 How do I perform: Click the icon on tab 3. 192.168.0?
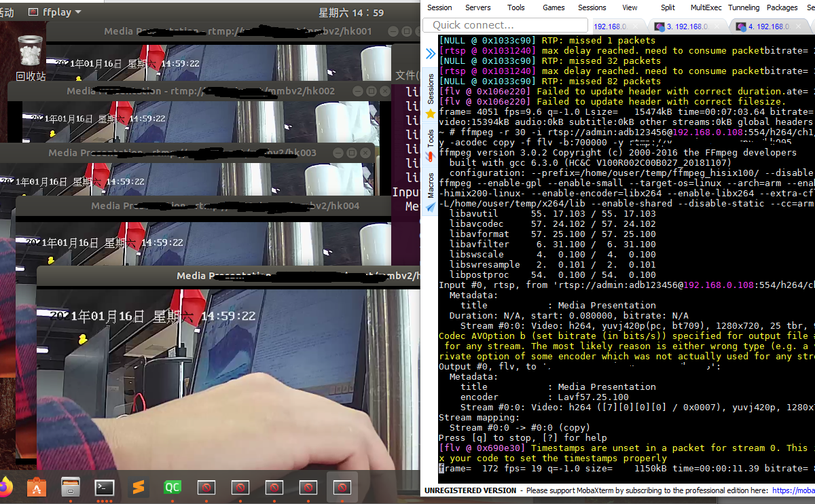pyautogui.click(x=659, y=26)
